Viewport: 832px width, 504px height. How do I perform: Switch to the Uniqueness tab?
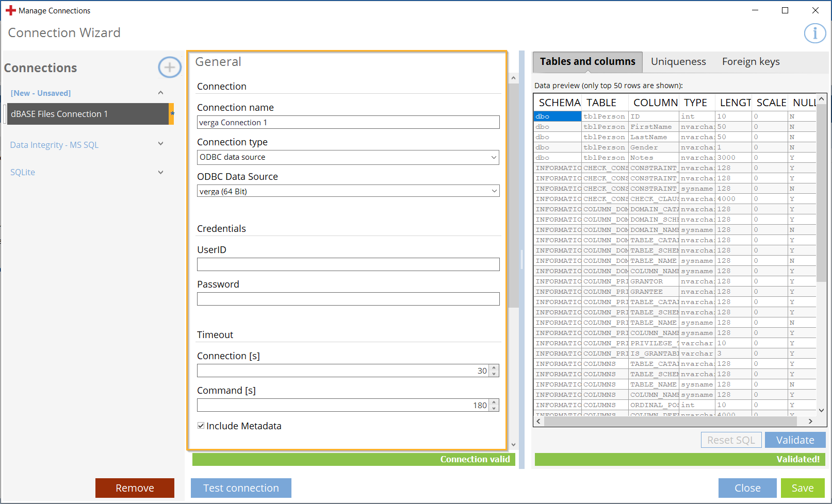click(x=678, y=62)
